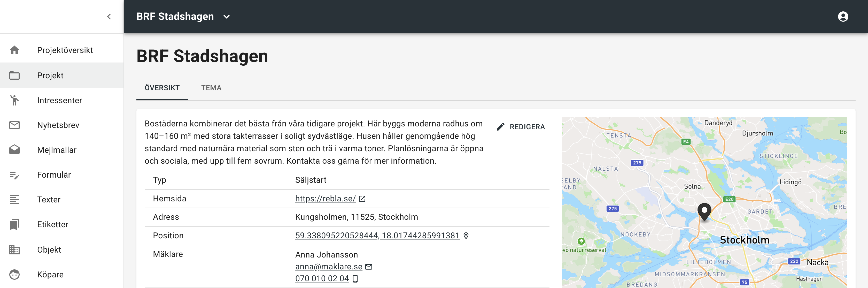Click the Stockholm label on the map
The height and width of the screenshot is (288, 868).
744,240
